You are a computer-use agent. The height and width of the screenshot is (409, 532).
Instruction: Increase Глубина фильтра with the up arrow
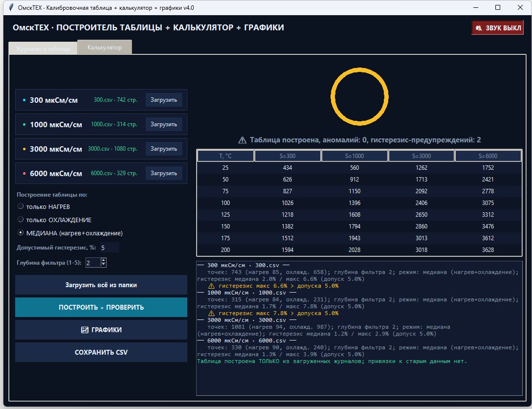point(104,260)
